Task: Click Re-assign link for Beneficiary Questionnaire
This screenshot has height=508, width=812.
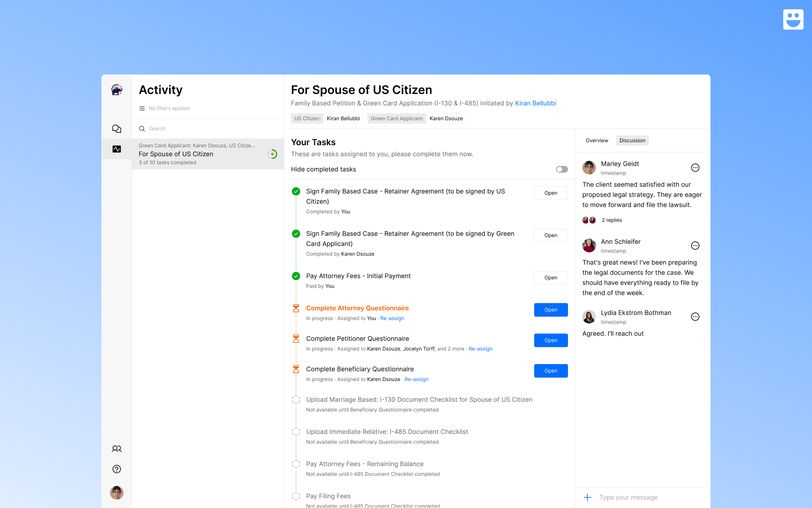Action: pyautogui.click(x=416, y=379)
